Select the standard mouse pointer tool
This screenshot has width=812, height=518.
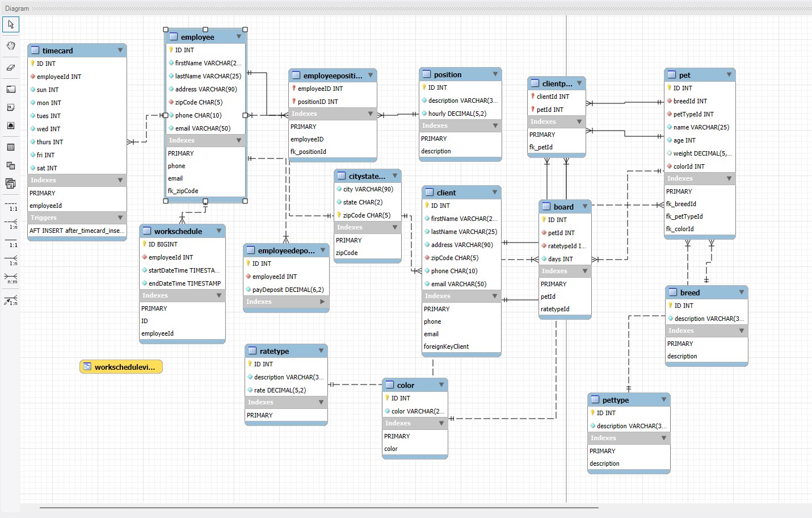10,24
